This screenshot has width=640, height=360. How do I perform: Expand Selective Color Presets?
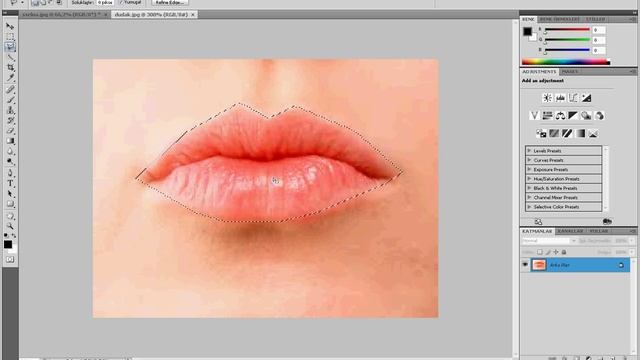[529, 207]
